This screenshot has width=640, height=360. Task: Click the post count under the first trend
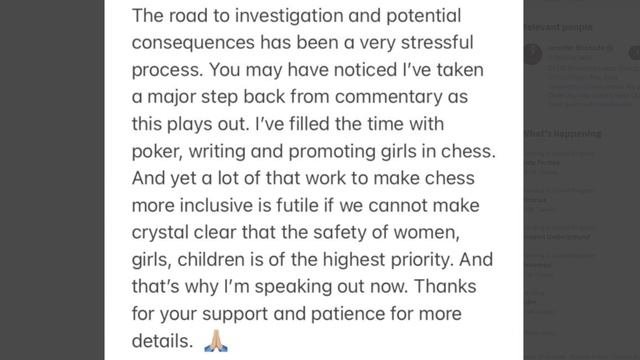(x=541, y=172)
